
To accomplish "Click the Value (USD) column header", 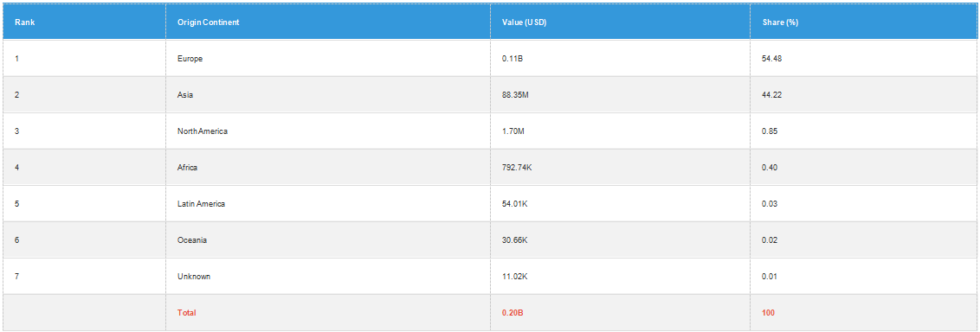I will [x=620, y=22].
